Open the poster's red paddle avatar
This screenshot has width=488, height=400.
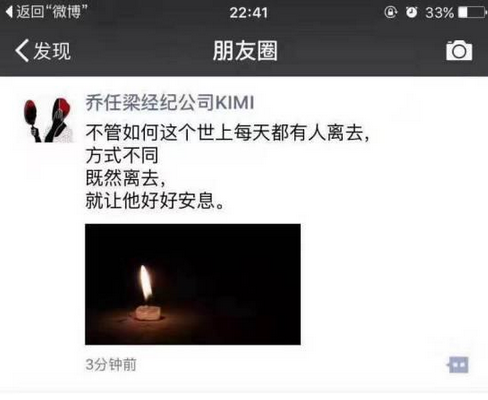coord(48,120)
